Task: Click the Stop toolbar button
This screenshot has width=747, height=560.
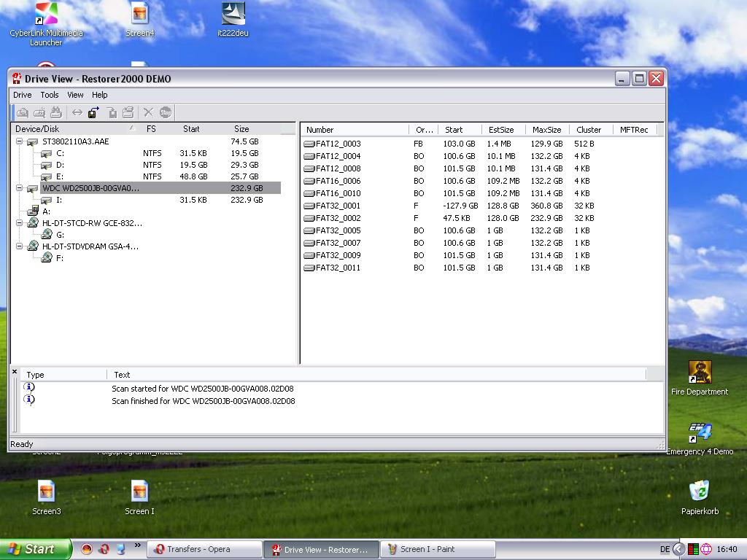Action: tap(166, 112)
